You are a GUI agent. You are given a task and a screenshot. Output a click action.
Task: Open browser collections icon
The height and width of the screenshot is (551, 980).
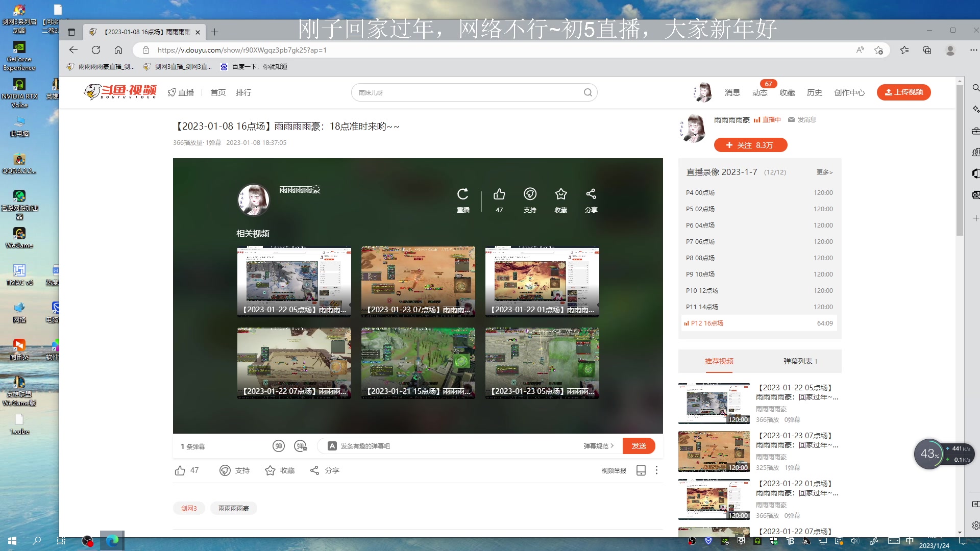coord(927,50)
